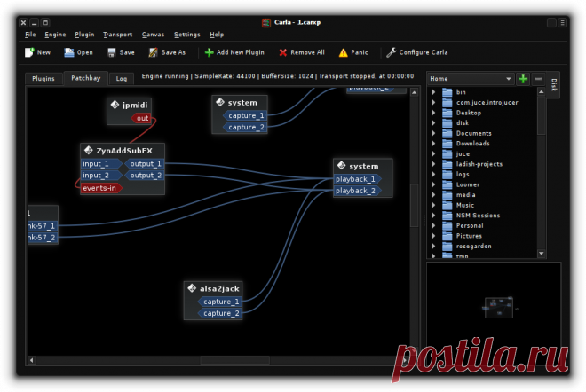Click ZynAddSubFX events-in port
This screenshot has height=392, width=586.
100,188
